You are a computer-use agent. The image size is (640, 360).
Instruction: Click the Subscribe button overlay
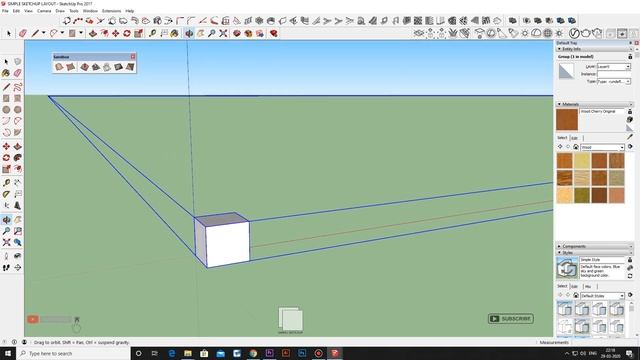[511, 319]
